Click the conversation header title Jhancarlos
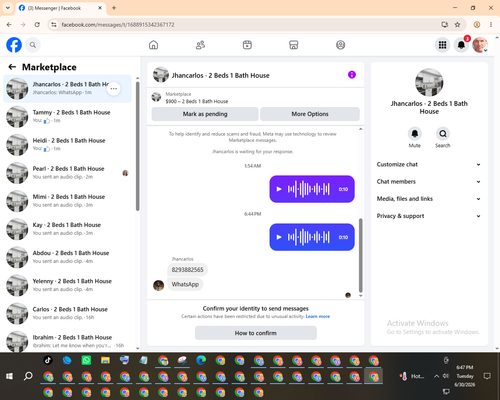This screenshot has height=400, width=500. pos(220,75)
